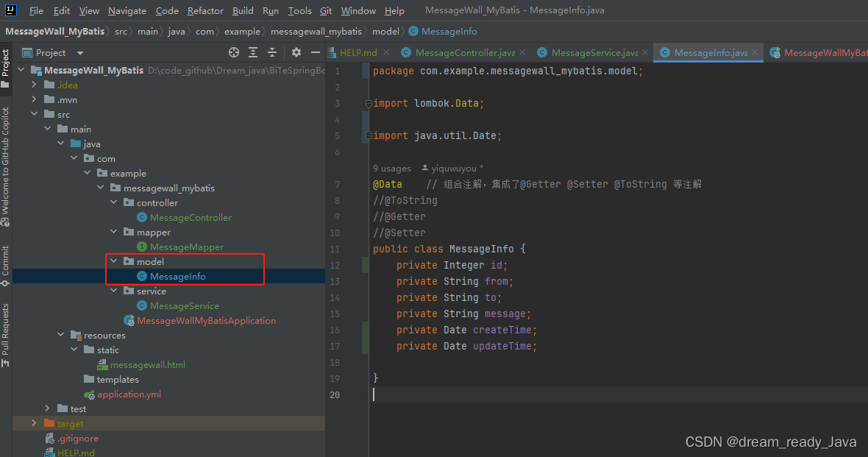Open the Code menu
This screenshot has height=457, width=868.
167,10
